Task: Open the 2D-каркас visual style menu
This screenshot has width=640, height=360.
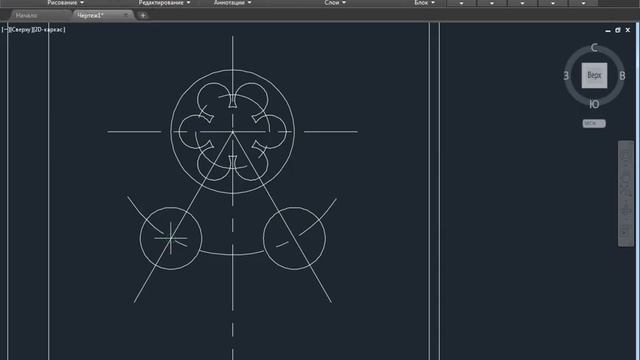Action: pyautogui.click(x=49, y=29)
